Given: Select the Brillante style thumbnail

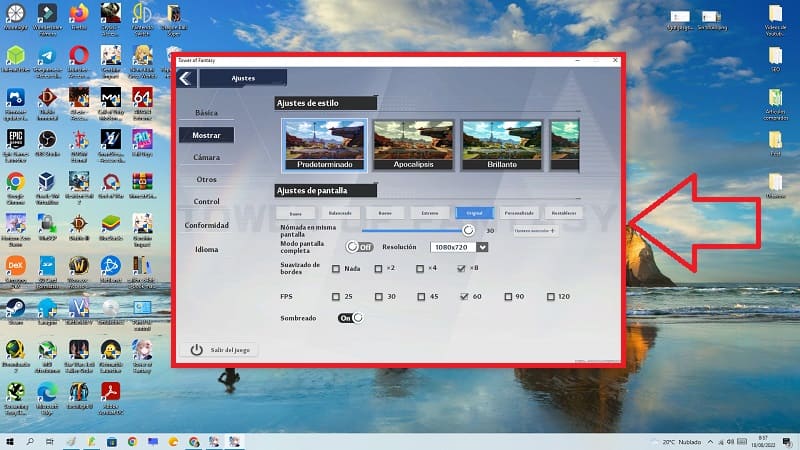Looking at the screenshot, I should pyautogui.click(x=502, y=145).
